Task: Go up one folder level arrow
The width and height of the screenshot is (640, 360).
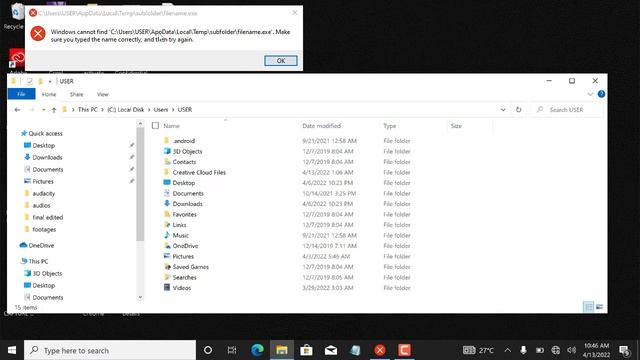Action: [x=54, y=110]
